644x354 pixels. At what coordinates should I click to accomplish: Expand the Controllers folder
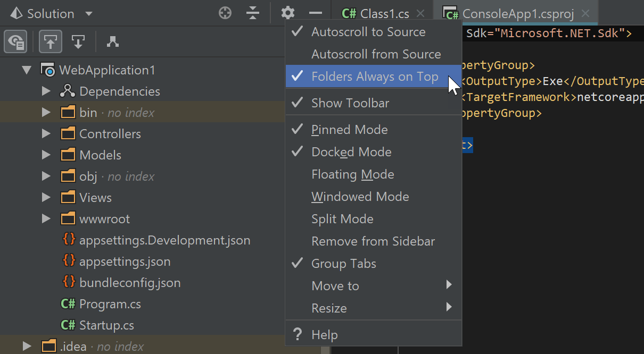(46, 134)
